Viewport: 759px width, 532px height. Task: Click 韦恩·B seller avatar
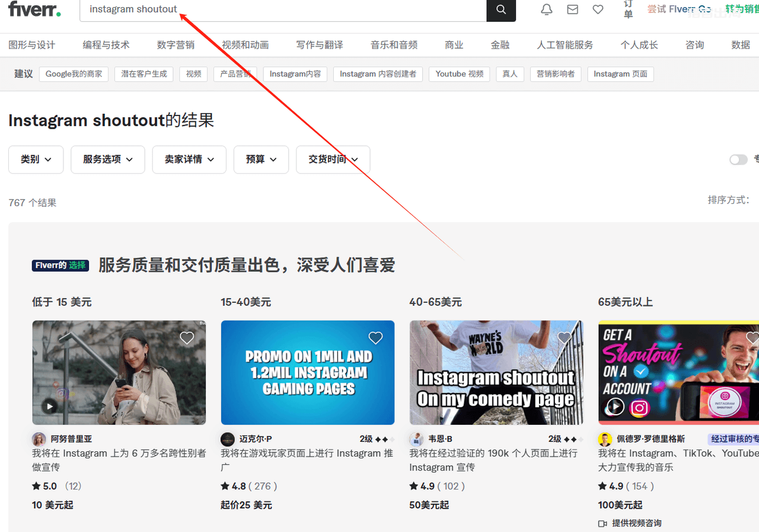pos(416,439)
